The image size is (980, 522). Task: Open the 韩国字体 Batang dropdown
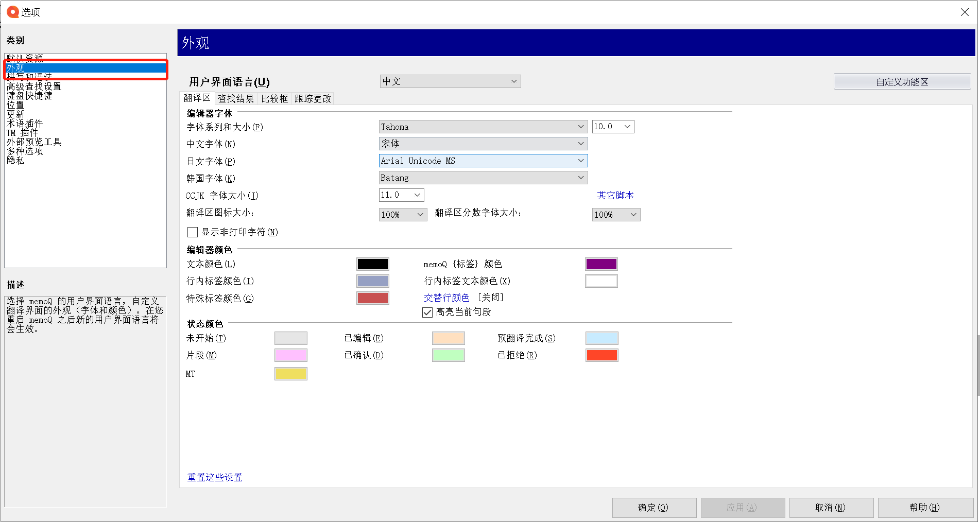pyautogui.click(x=483, y=178)
